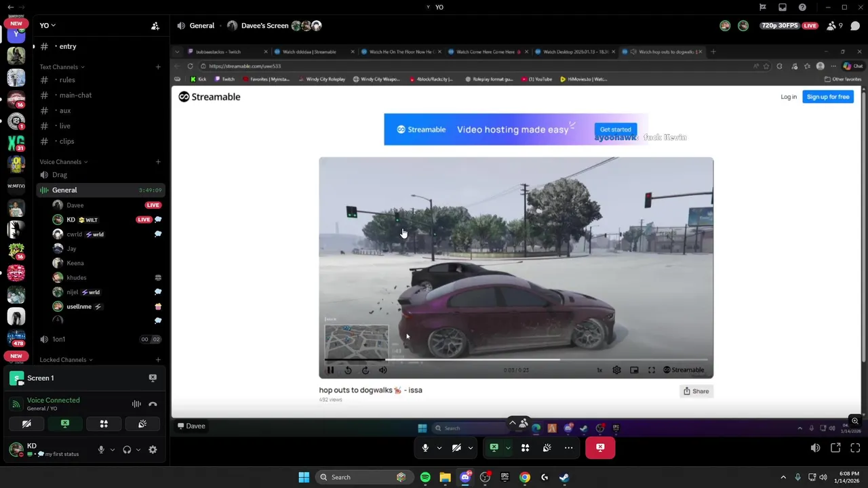Toggle camera in the stream control bar
The height and width of the screenshot is (488, 868).
(456, 448)
